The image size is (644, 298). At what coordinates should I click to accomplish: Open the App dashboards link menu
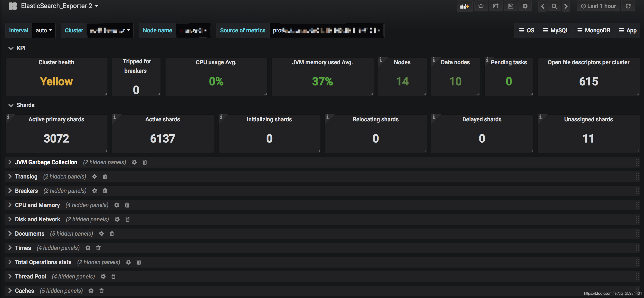click(627, 30)
